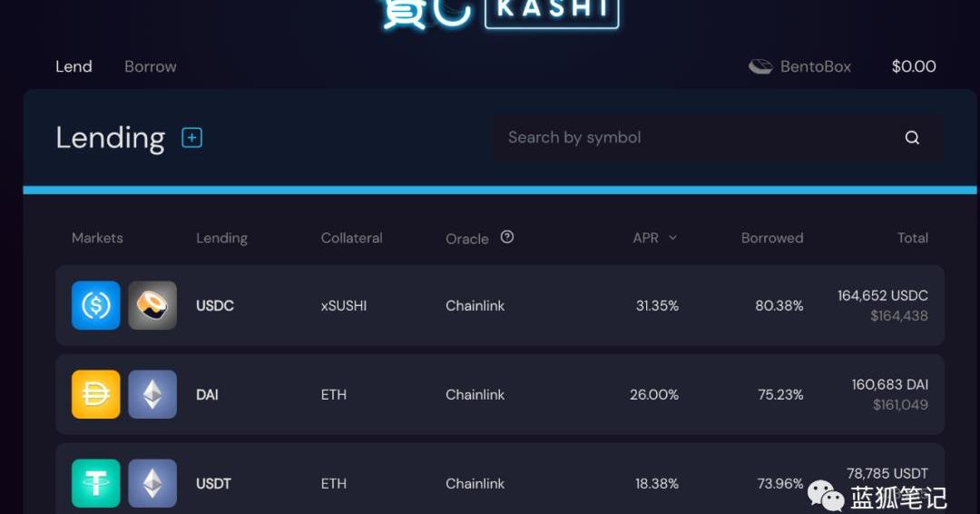Click the xSUSHI collateral token icon

click(152, 306)
